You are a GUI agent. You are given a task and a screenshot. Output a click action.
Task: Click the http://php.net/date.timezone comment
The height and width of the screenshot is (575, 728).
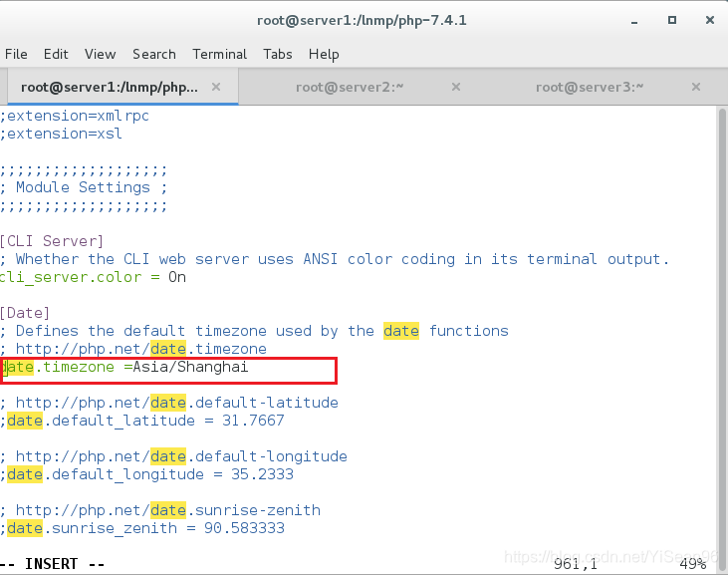tap(133, 349)
